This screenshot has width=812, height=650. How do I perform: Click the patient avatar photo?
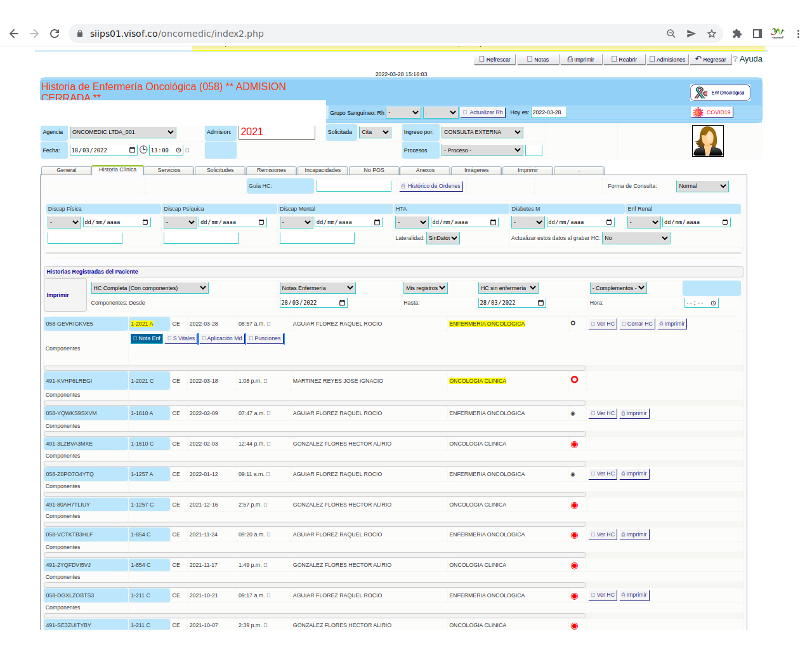point(707,141)
